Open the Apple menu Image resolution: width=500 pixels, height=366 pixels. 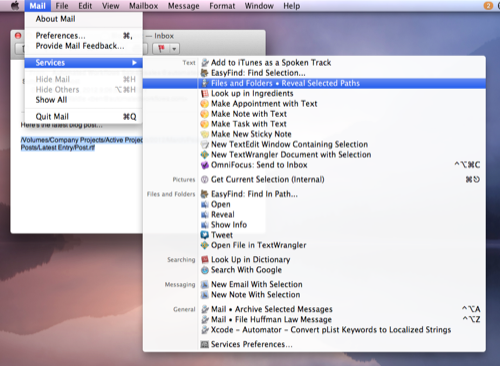(15, 6)
